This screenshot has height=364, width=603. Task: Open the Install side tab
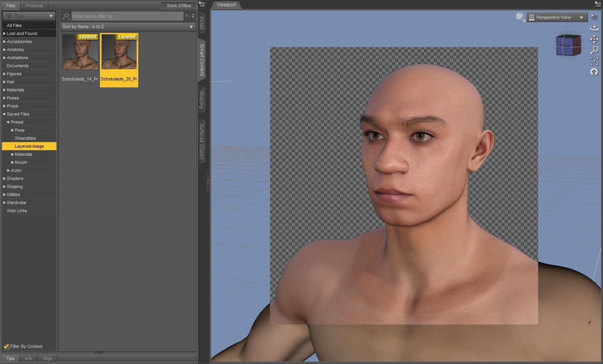coord(202,23)
